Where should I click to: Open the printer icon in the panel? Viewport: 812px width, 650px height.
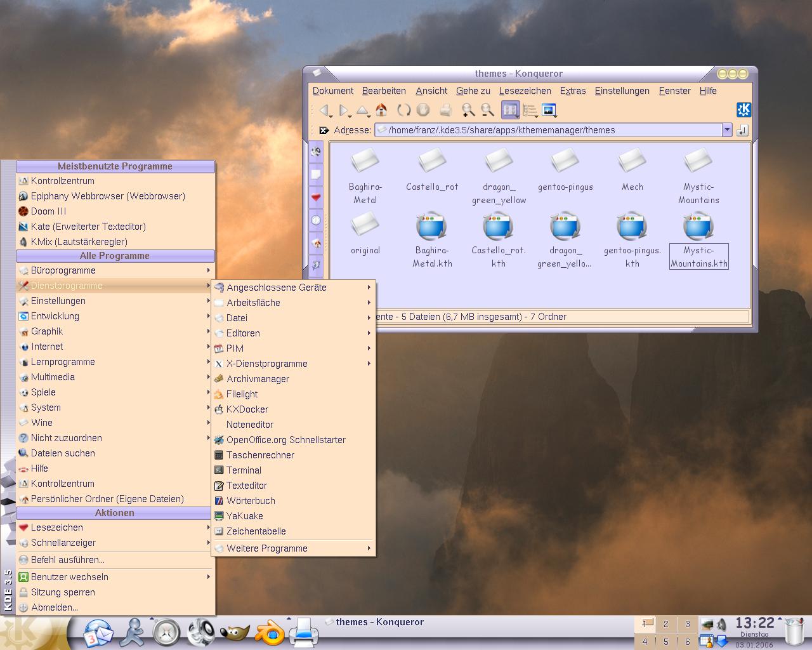[304, 632]
